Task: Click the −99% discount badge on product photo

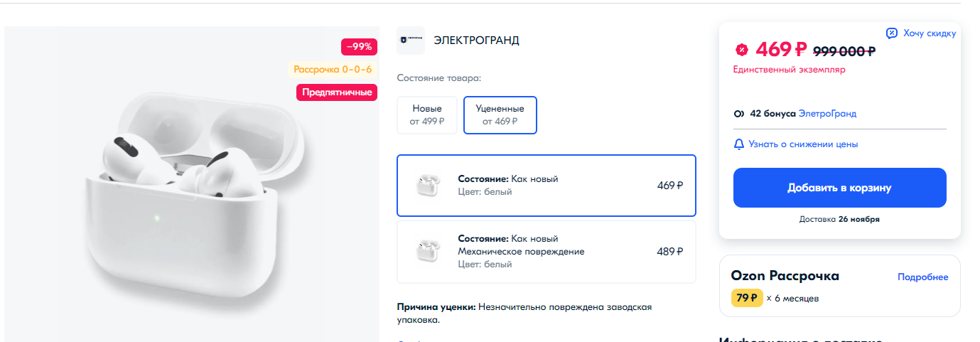Action: [x=359, y=47]
